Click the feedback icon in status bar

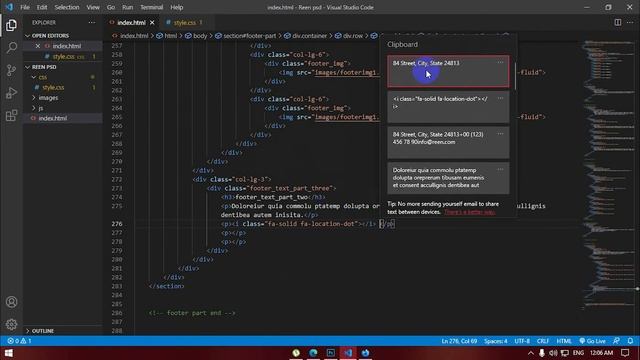tap(616, 341)
